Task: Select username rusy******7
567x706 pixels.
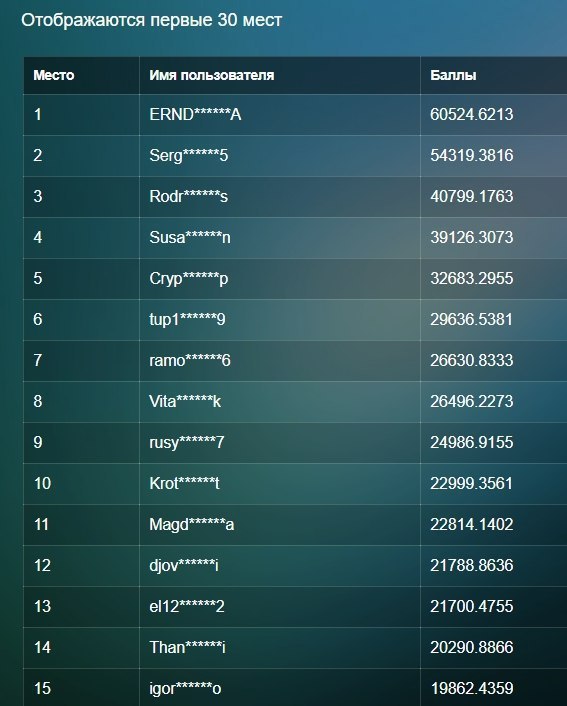Action: click(187, 443)
